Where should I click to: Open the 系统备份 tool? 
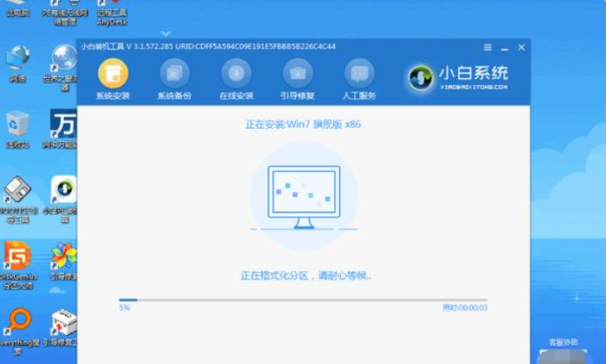(174, 74)
